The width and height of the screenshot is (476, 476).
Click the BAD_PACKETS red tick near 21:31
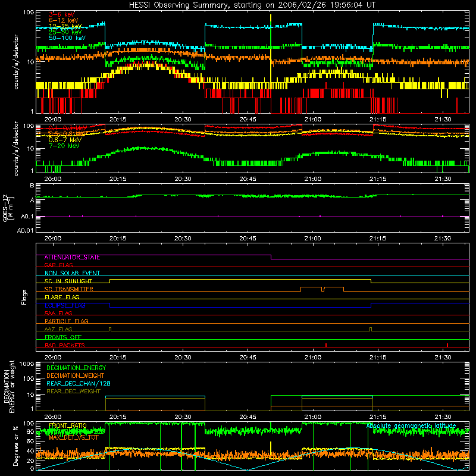coord(447,345)
